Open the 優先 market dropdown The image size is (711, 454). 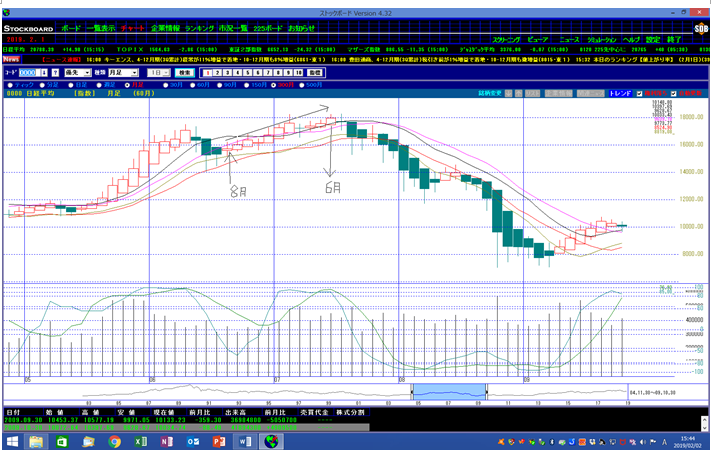click(x=78, y=73)
